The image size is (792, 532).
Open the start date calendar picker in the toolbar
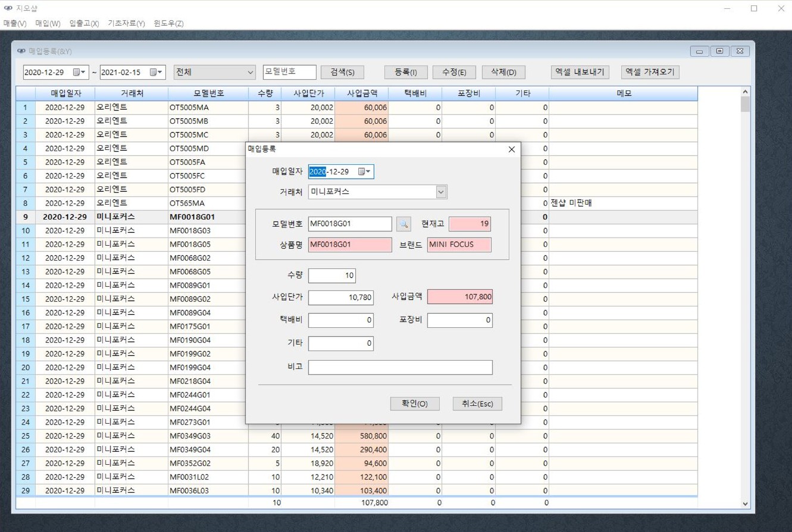point(79,73)
